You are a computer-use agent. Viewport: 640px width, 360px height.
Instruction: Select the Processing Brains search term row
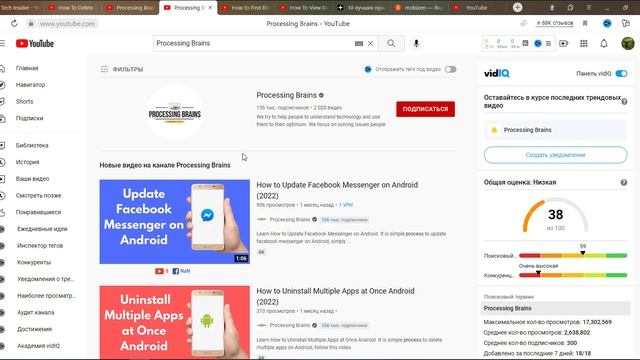(556, 308)
